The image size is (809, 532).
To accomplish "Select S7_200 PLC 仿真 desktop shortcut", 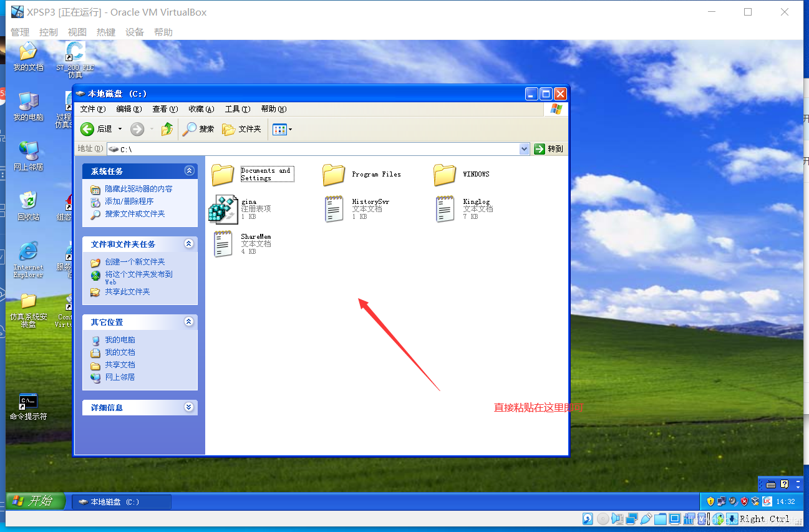I will tap(75, 60).
